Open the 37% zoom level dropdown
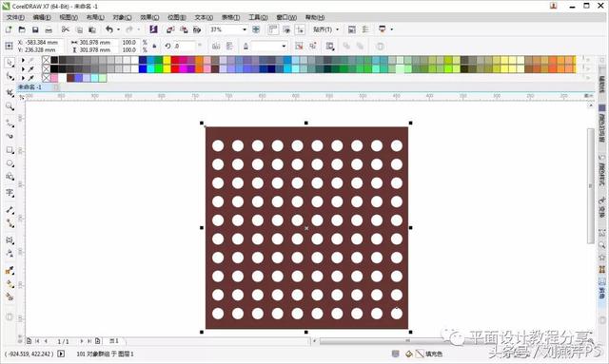Screen dimensions: 609x364 [x=245, y=29]
